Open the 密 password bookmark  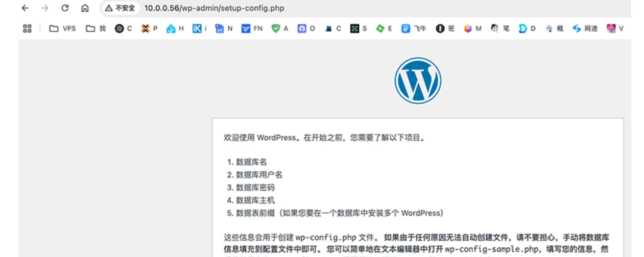tap(445, 29)
